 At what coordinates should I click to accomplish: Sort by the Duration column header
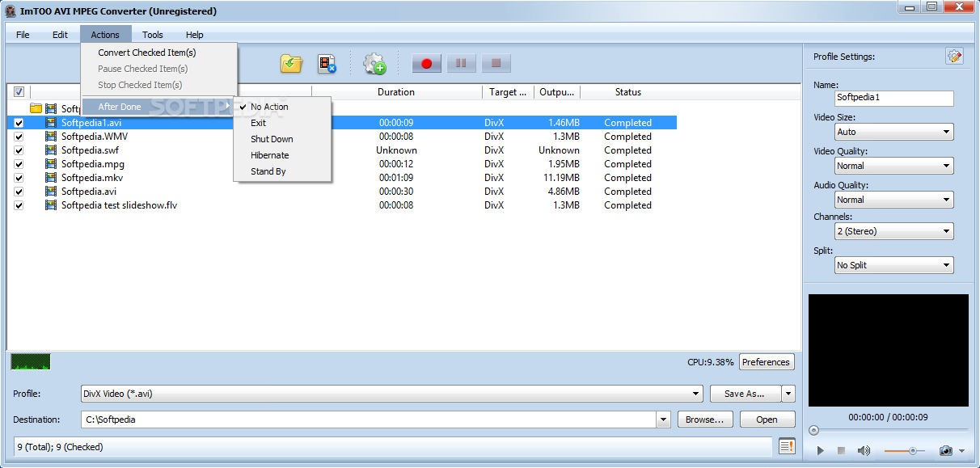(x=396, y=92)
